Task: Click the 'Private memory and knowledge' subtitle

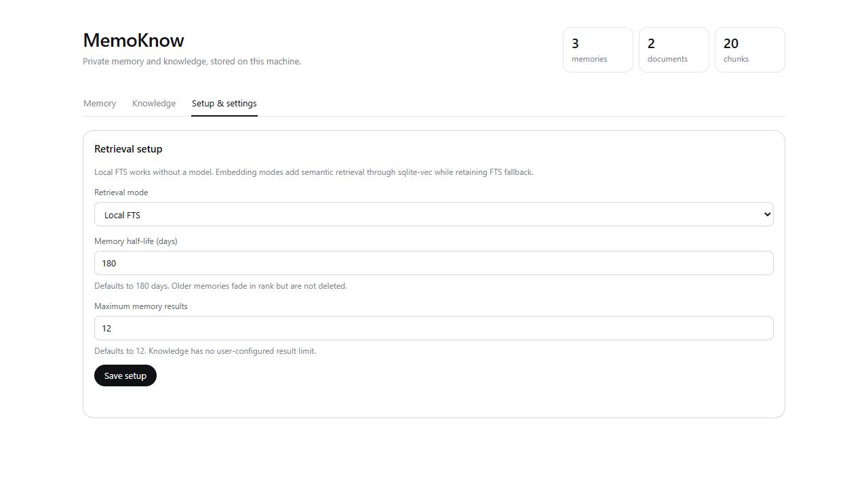Action: 192,62
